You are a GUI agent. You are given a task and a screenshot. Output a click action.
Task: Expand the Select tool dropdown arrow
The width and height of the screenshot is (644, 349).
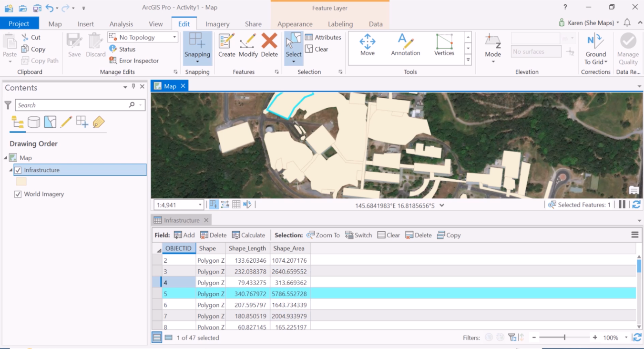pyautogui.click(x=294, y=61)
